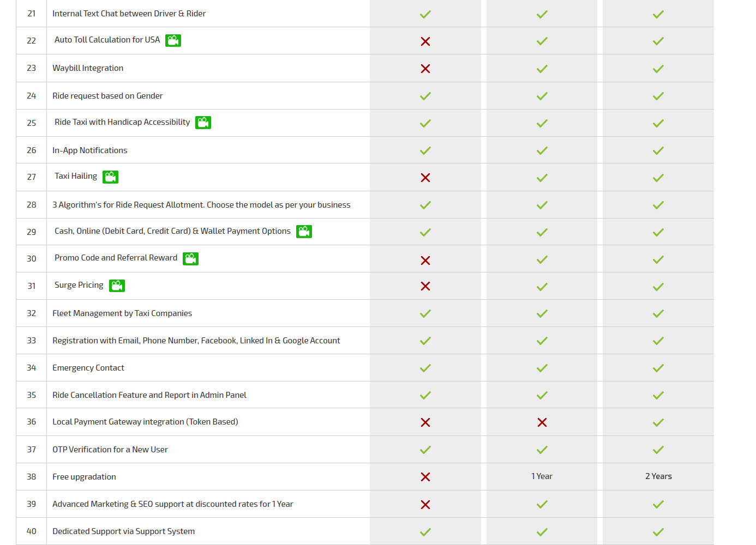Click Fleet Management by Taxi Companies row
The image size is (756, 545).
click(365, 313)
